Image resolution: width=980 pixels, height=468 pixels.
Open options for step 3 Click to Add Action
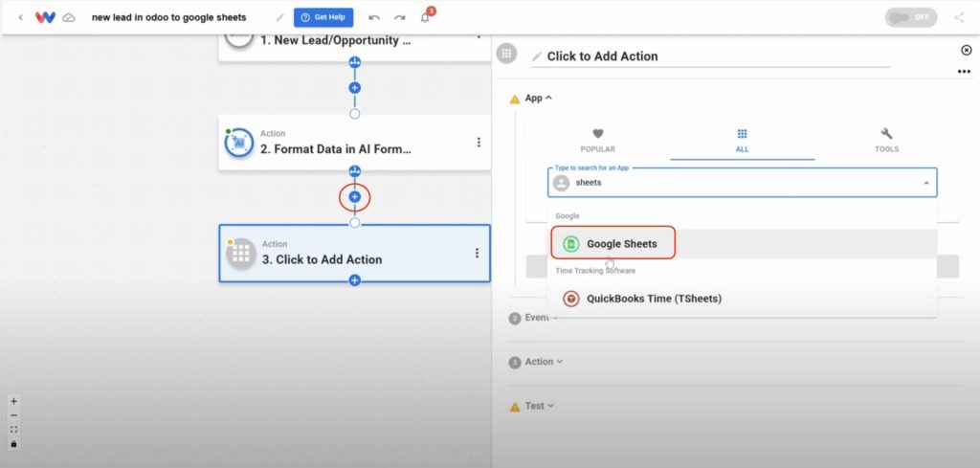point(477,253)
